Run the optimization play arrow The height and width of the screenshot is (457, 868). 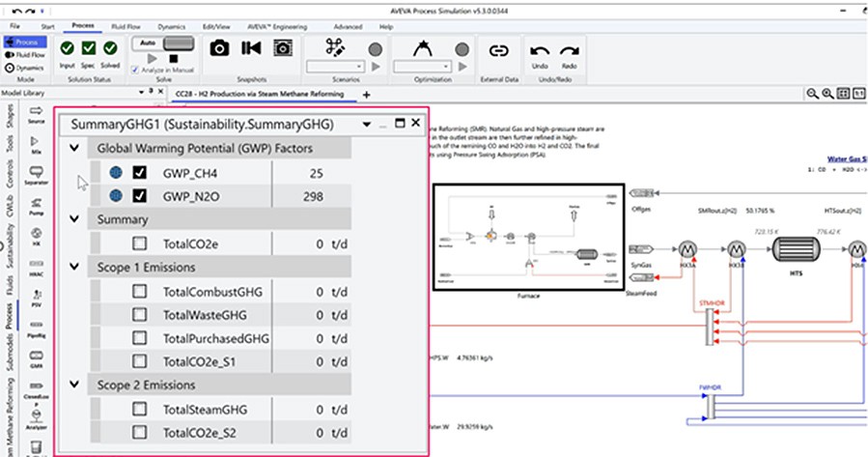[462, 67]
